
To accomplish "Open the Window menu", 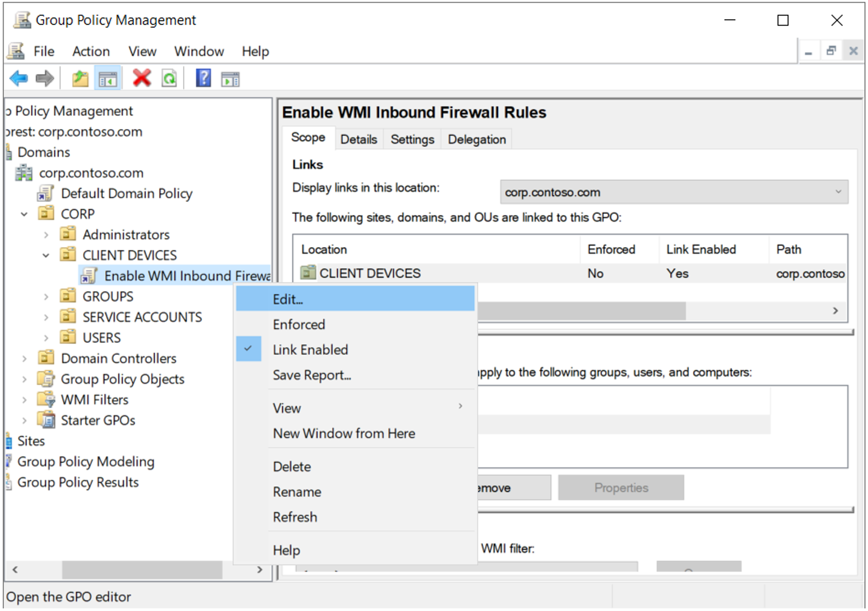I will [199, 51].
